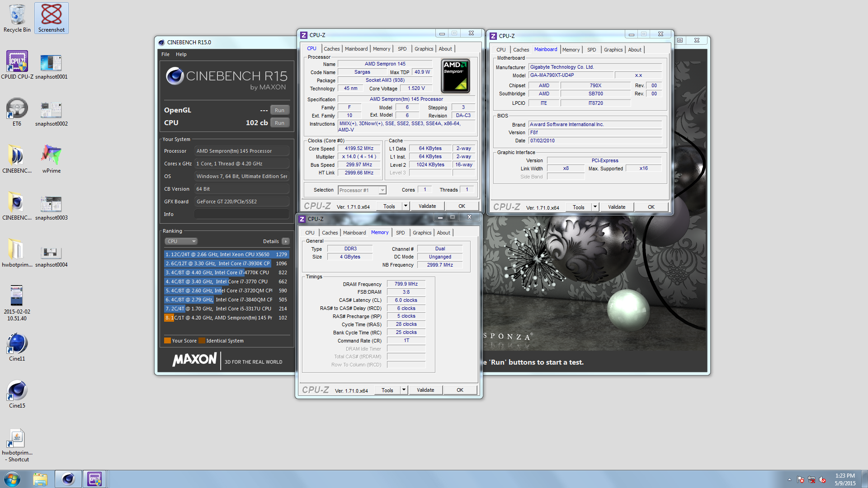Viewport: 868px width, 488px height.
Task: Select Memory tab in Mainboard window
Action: click(x=571, y=50)
